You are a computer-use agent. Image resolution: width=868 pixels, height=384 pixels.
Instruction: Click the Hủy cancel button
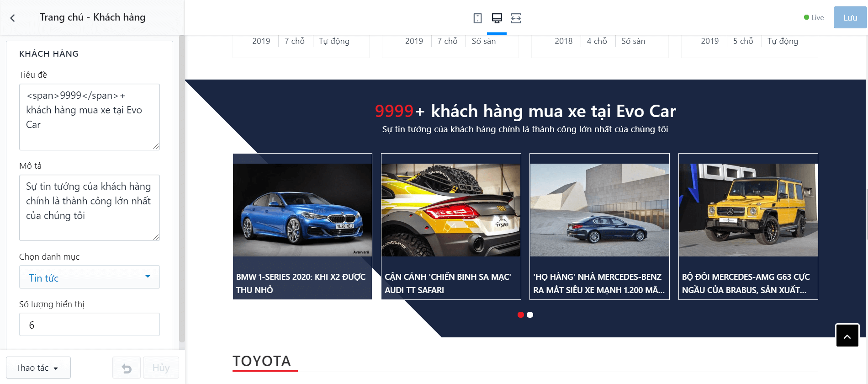tap(161, 368)
